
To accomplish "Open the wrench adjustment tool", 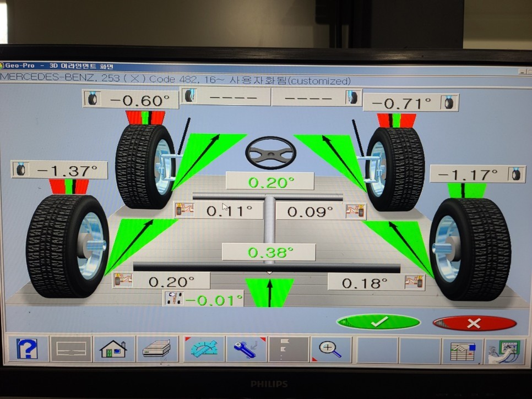I will pos(246,349).
